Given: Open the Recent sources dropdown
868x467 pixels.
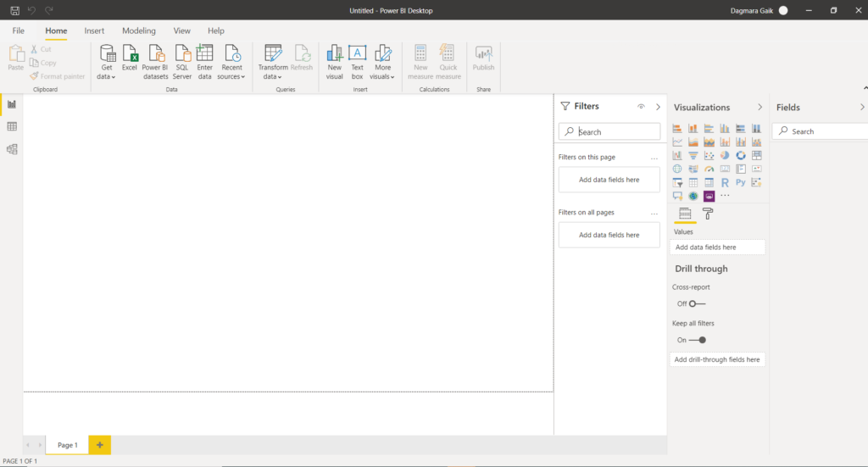Looking at the screenshot, I should pos(231,62).
